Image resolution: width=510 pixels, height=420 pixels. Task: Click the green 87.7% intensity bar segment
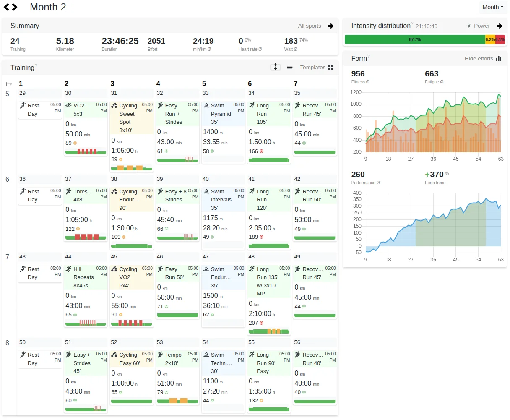pyautogui.click(x=414, y=39)
